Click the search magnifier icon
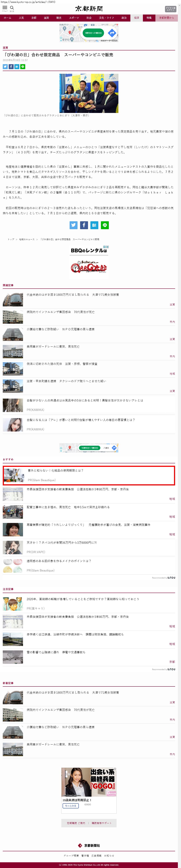This screenshot has height=868, width=181. coord(12,8)
